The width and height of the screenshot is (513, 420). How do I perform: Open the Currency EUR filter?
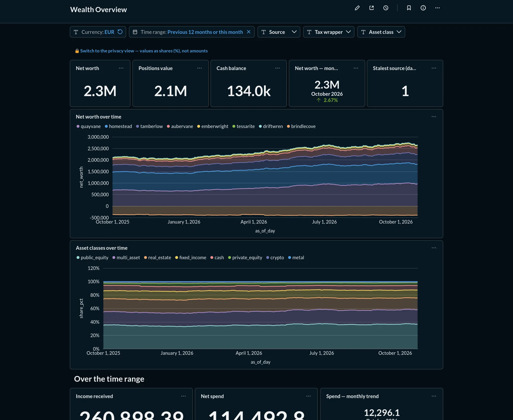pos(98,32)
